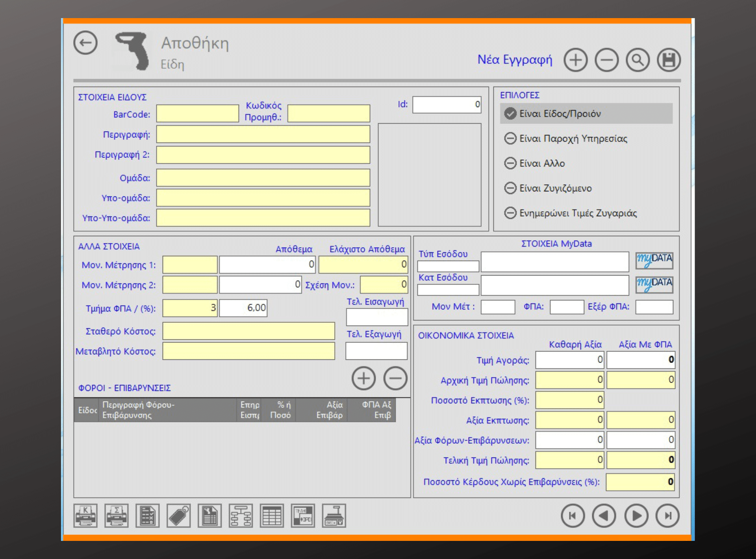Open search with magnifier icon

point(637,60)
